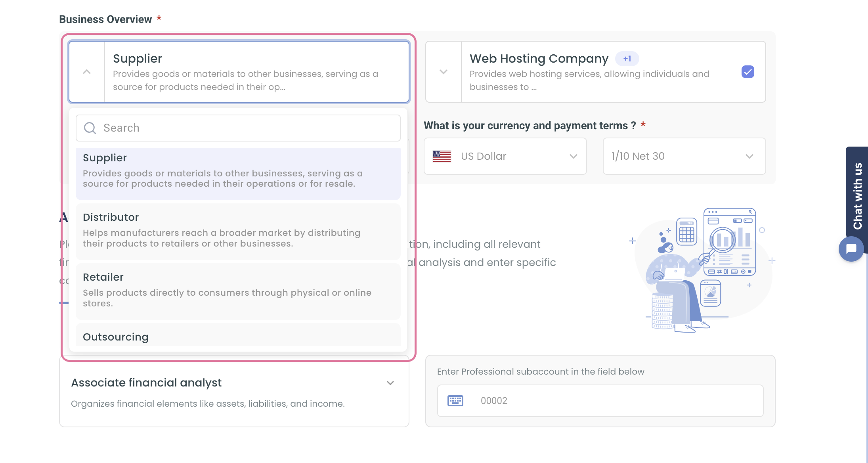This screenshot has height=463, width=868.
Task: Collapse the Supplier dropdown chevron
Action: click(87, 72)
